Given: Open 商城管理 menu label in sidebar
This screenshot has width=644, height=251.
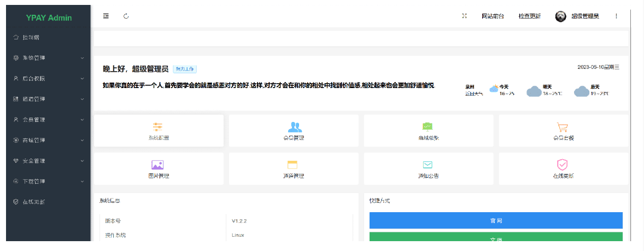Looking at the screenshot, I should (34, 140).
